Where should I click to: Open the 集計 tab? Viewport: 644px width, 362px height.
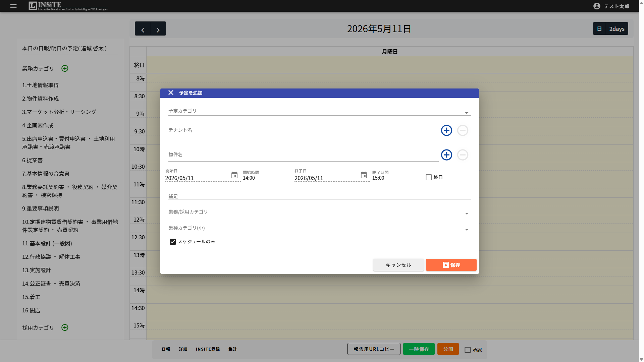(233, 349)
